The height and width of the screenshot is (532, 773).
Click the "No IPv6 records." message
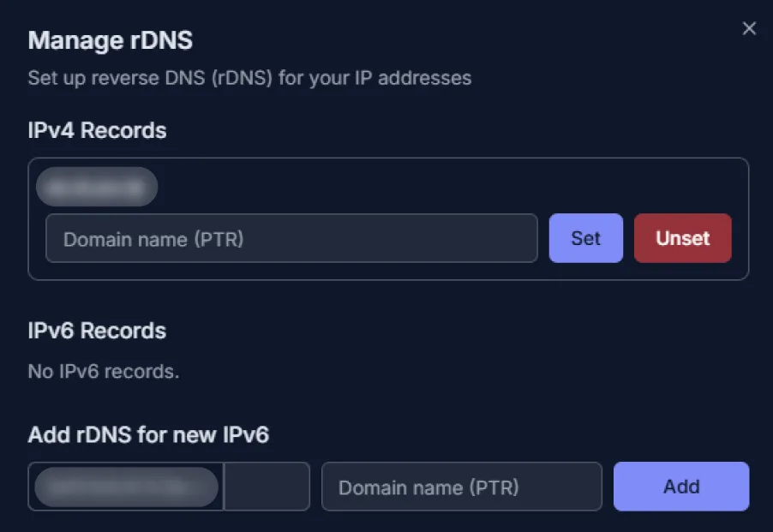[103, 372]
